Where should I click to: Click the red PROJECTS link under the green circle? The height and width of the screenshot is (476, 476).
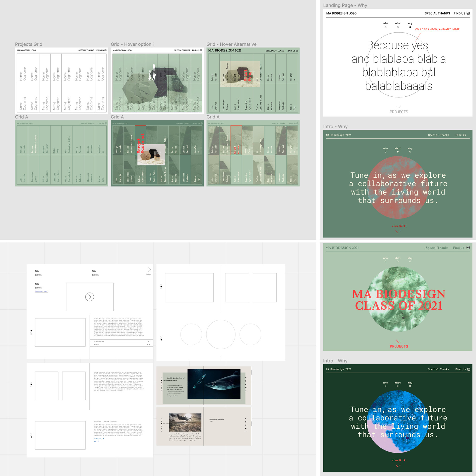click(x=399, y=346)
